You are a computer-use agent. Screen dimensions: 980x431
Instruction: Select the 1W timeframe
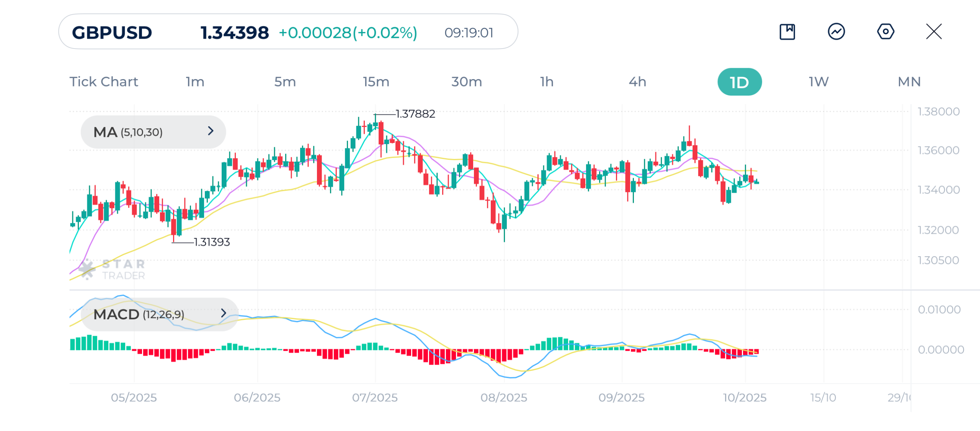[x=818, y=82]
